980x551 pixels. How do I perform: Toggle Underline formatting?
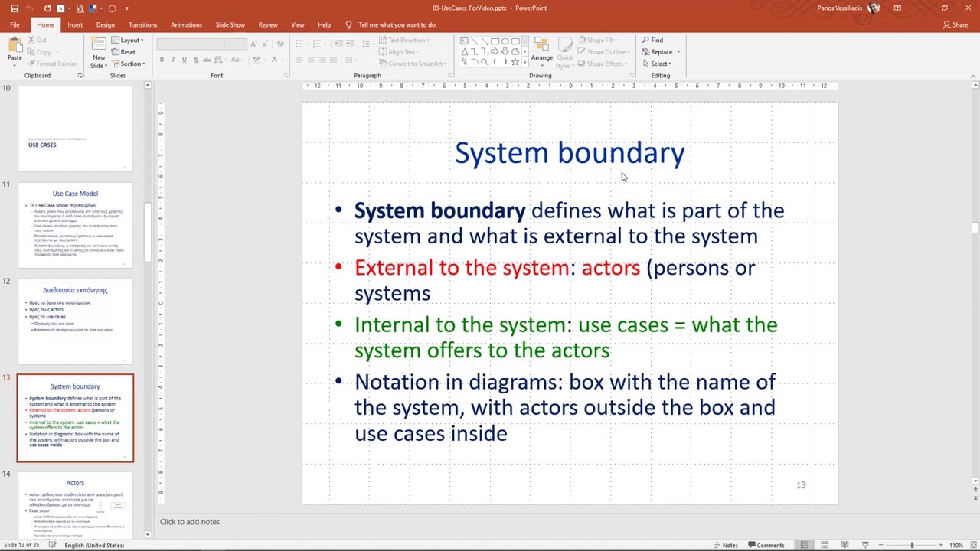184,60
